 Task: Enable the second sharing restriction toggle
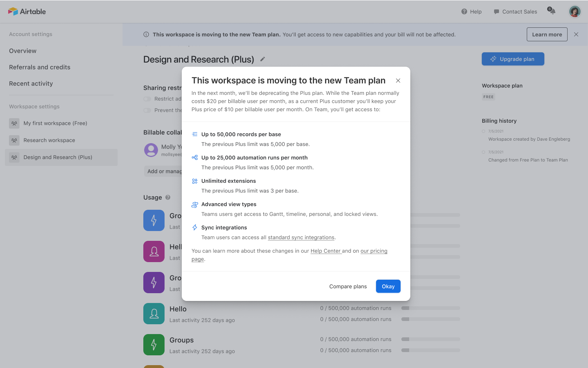pyautogui.click(x=147, y=110)
